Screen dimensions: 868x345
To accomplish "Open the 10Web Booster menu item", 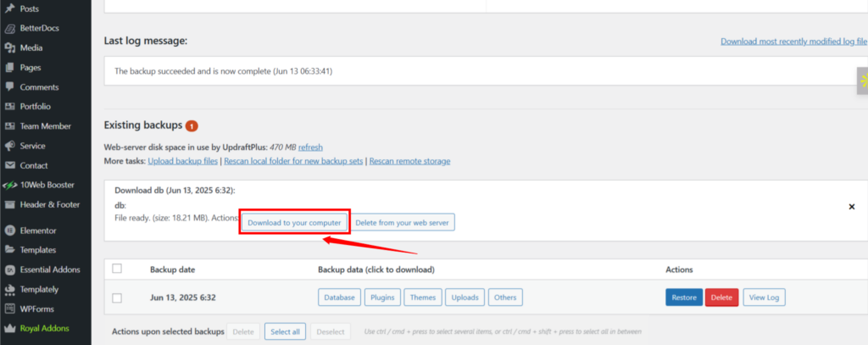I will click(x=47, y=185).
